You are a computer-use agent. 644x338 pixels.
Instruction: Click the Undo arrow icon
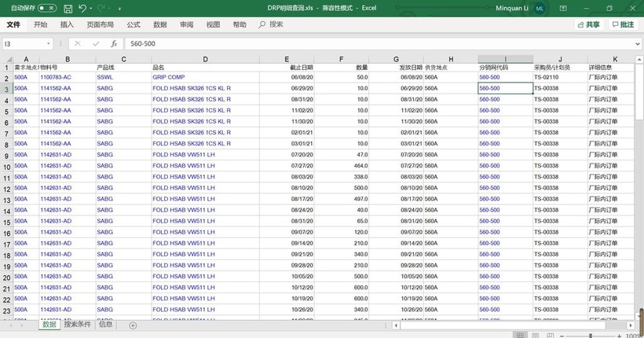pyautogui.click(x=84, y=8)
